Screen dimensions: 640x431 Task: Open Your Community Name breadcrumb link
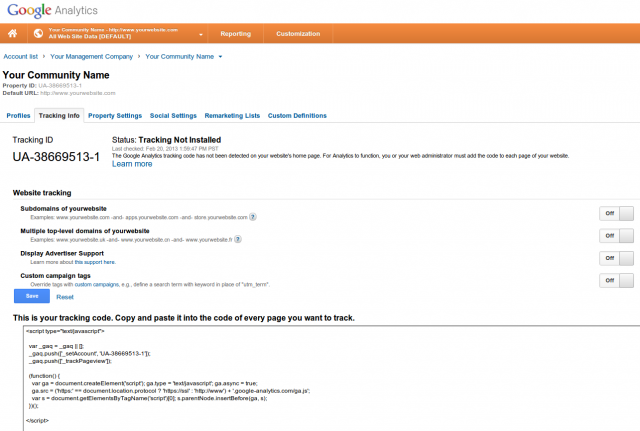coord(180,56)
